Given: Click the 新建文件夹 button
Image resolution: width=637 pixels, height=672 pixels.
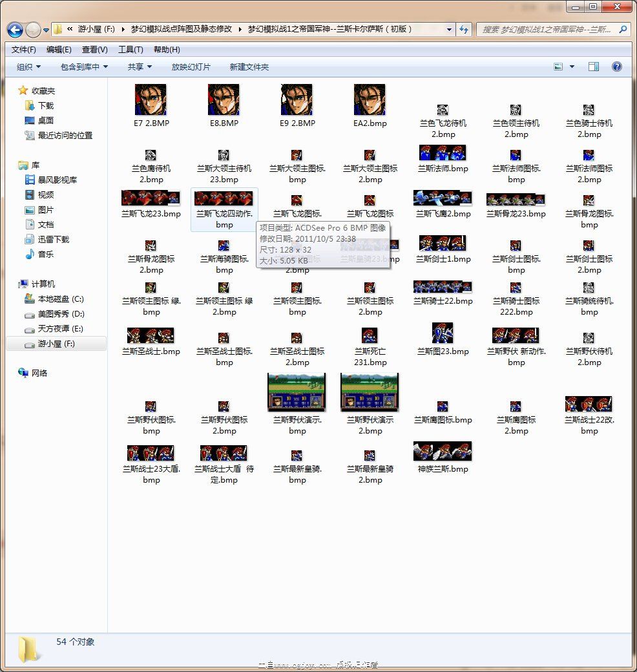Looking at the screenshot, I should tap(249, 67).
